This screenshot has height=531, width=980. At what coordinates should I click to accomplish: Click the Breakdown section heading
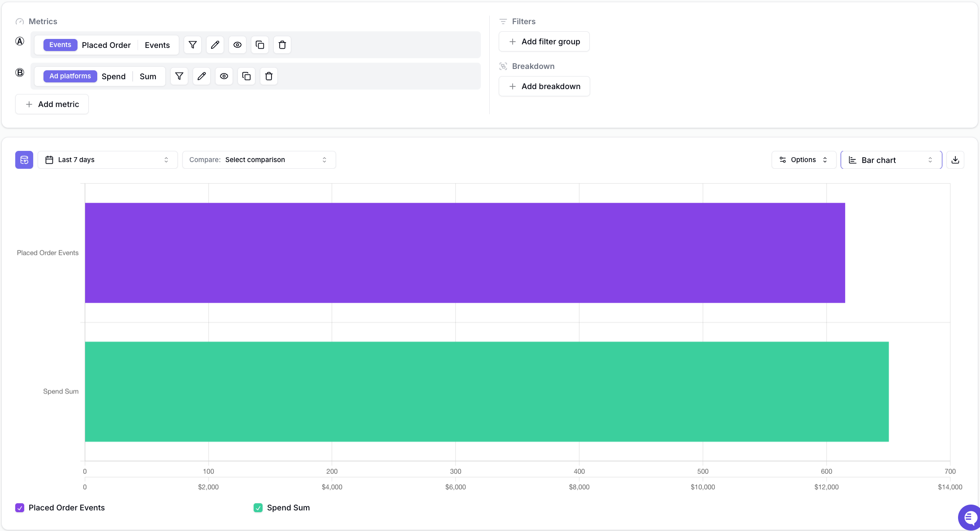(533, 66)
